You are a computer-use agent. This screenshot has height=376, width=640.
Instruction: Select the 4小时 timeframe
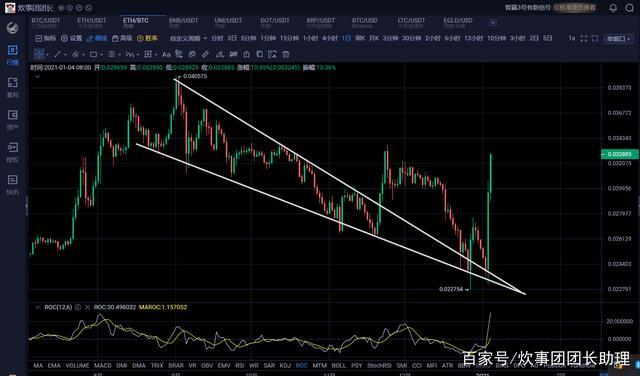(x=330, y=38)
